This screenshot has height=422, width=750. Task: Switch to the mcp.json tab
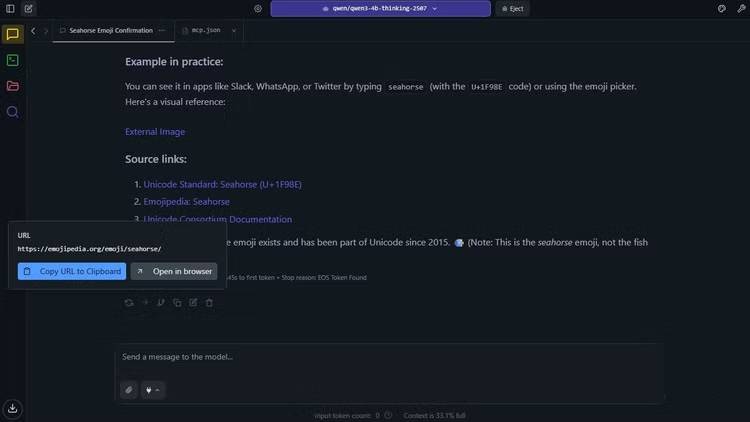tap(206, 30)
